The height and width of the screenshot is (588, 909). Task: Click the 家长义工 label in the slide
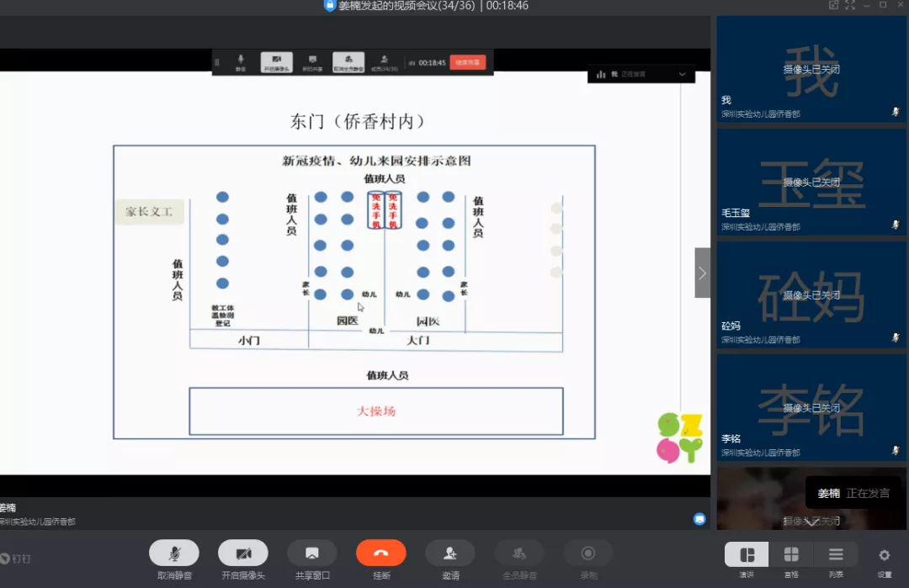pyautogui.click(x=150, y=211)
